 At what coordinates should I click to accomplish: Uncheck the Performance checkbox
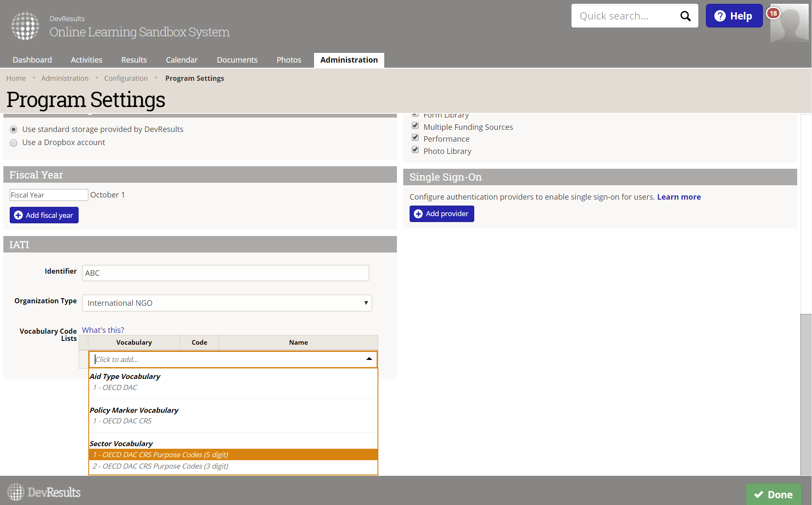(415, 138)
